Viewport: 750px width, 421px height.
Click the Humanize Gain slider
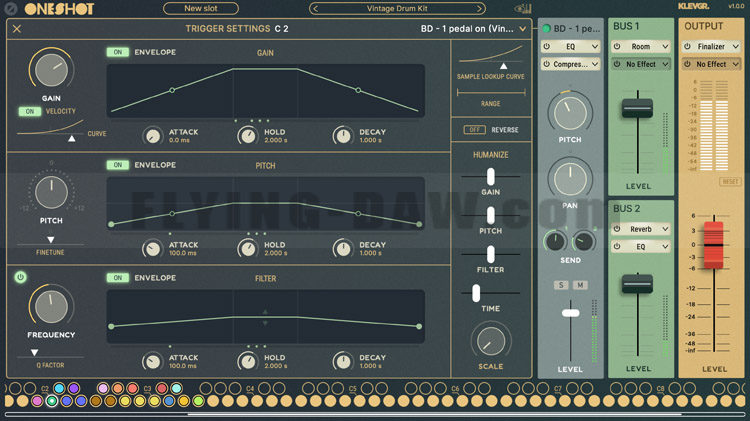[x=491, y=177]
